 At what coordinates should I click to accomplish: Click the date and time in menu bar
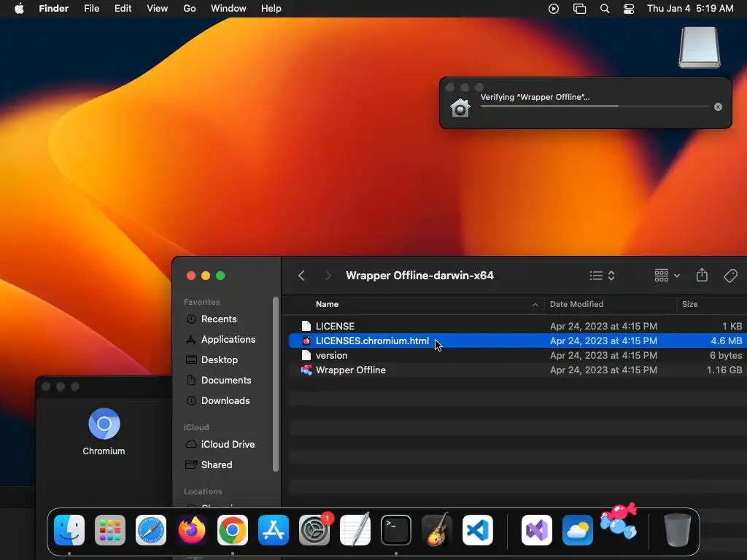pyautogui.click(x=690, y=9)
